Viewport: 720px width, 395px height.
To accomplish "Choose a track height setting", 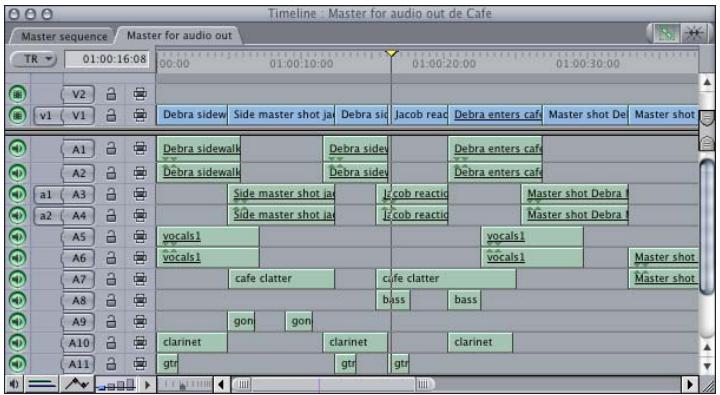I will 116,384.
